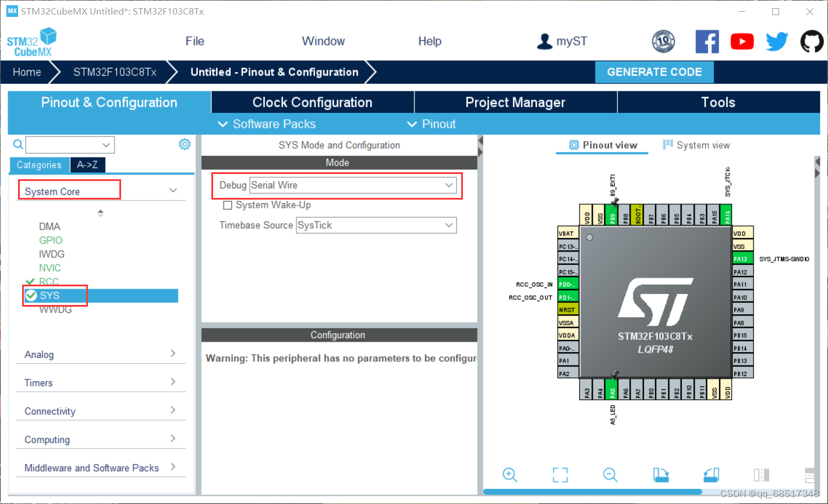Open the Debug mode dropdown showing Serial Wire

coord(353,185)
